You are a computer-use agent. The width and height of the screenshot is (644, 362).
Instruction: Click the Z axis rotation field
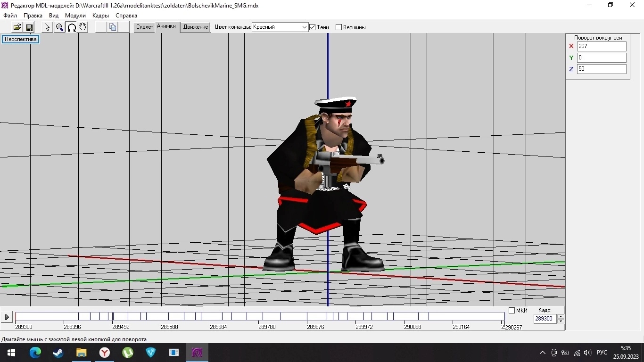(x=602, y=69)
